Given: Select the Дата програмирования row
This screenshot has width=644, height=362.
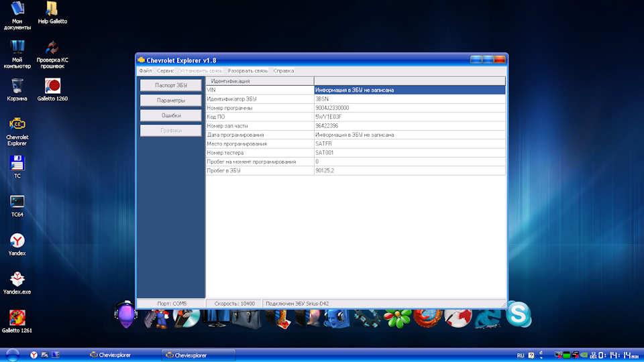Looking at the screenshot, I should click(x=356, y=135).
